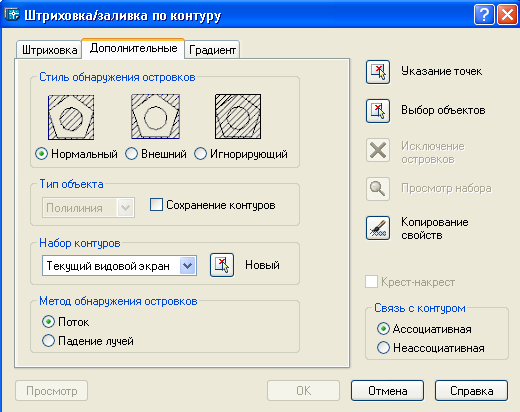Select the Нормальный island style preview image
520x412 pixels.
71,117
